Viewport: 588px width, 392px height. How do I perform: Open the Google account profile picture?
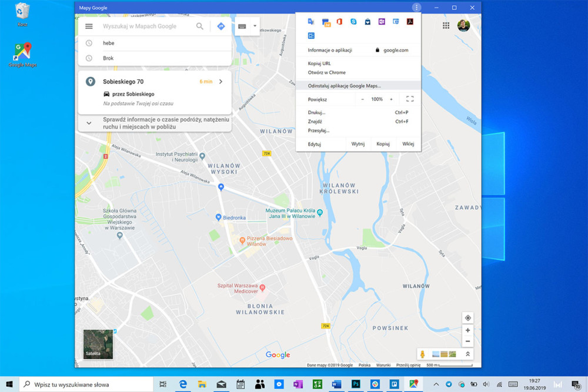463,25
